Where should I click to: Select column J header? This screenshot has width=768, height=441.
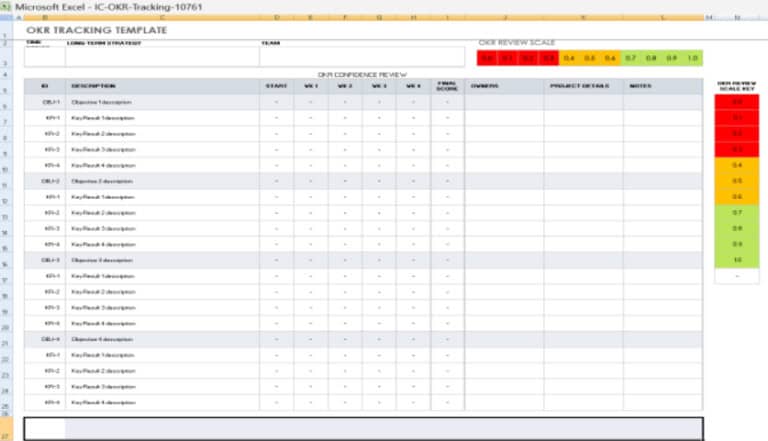point(504,18)
